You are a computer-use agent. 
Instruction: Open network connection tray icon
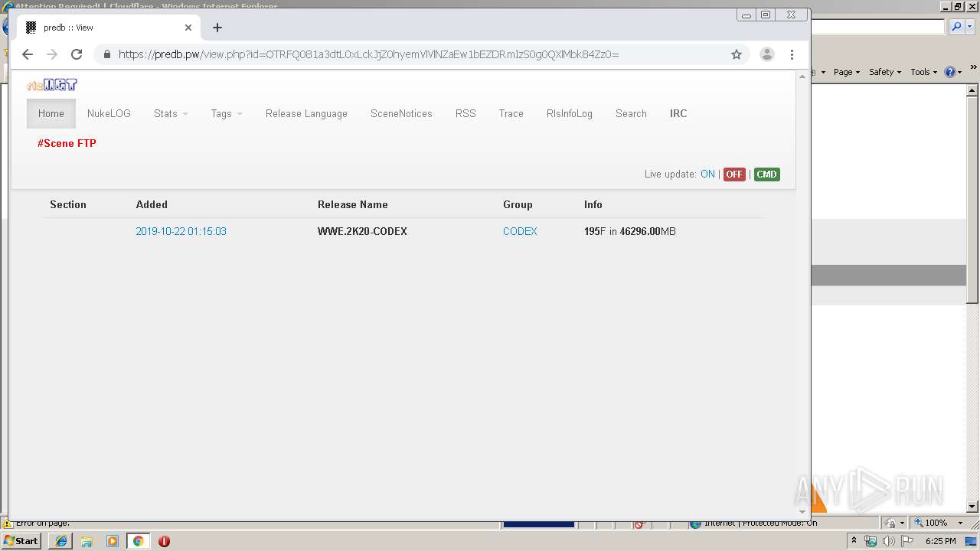coord(871,541)
